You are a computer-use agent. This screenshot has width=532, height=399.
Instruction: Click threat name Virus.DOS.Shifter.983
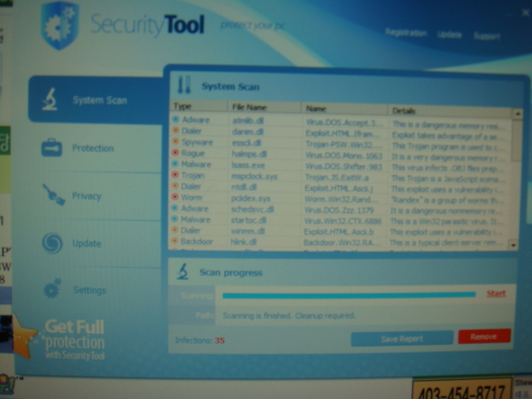coord(343,167)
